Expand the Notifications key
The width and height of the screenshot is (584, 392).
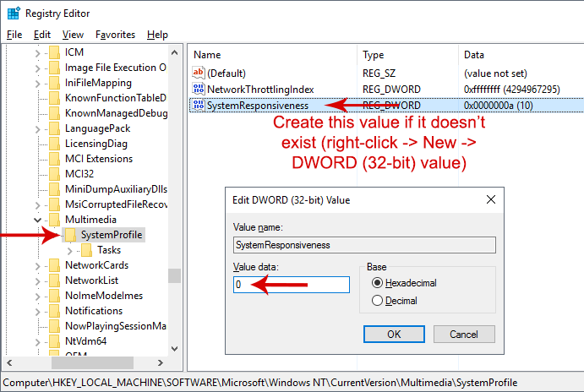click(37, 312)
